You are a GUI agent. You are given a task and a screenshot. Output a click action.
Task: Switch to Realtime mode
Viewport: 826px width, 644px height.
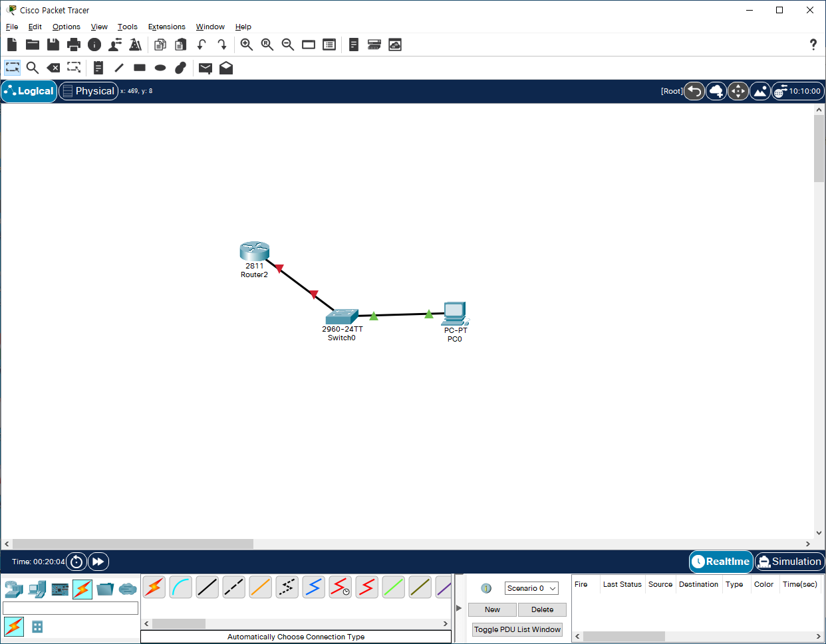coord(721,562)
